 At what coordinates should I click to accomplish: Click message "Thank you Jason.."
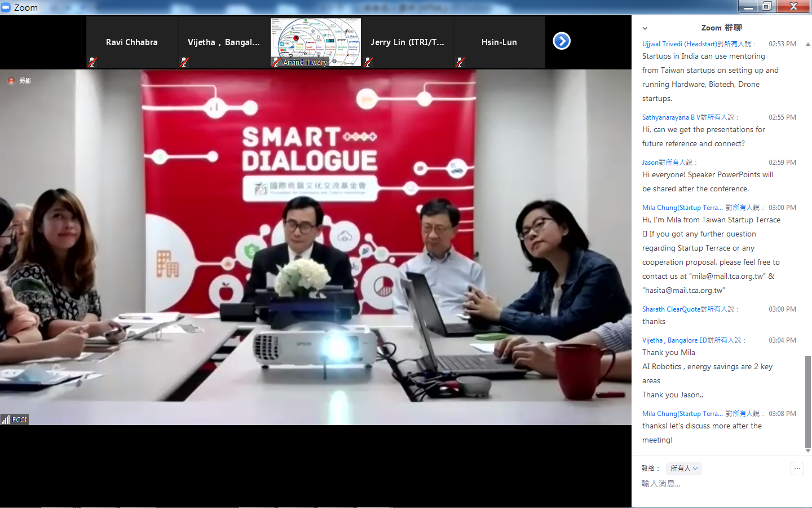(x=673, y=395)
